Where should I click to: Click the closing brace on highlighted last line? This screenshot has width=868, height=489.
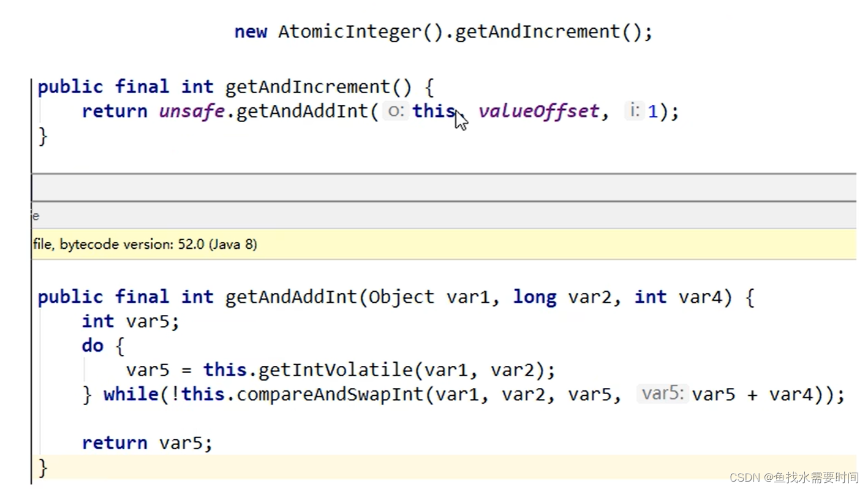coord(42,468)
